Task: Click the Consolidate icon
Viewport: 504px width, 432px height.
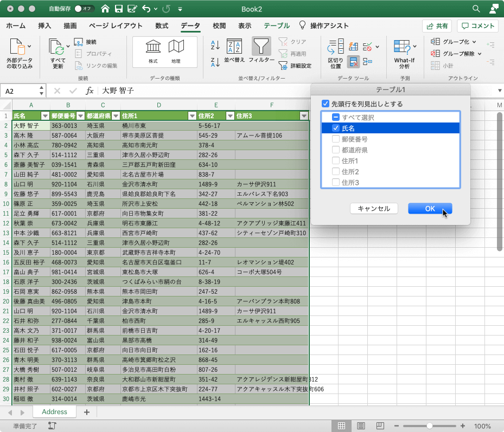Action: 367,61
